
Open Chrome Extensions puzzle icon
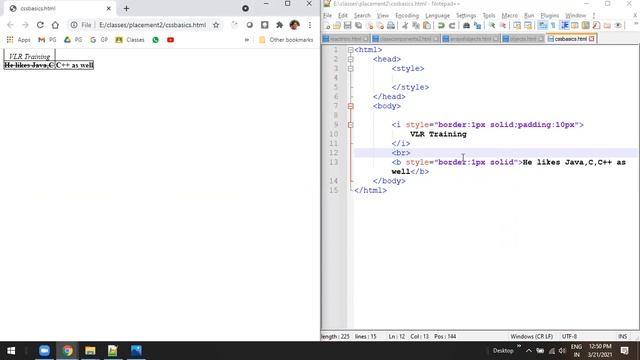pos(280,25)
